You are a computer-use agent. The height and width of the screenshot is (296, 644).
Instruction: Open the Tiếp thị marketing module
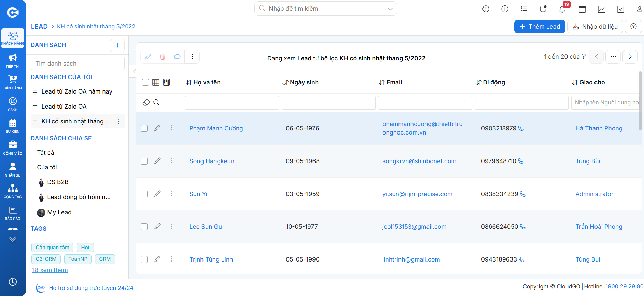tap(13, 60)
